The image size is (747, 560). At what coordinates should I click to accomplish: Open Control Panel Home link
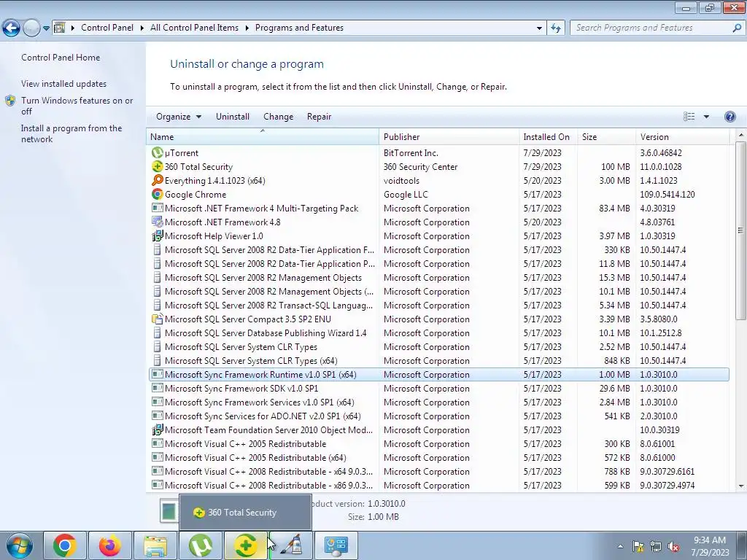coord(61,58)
